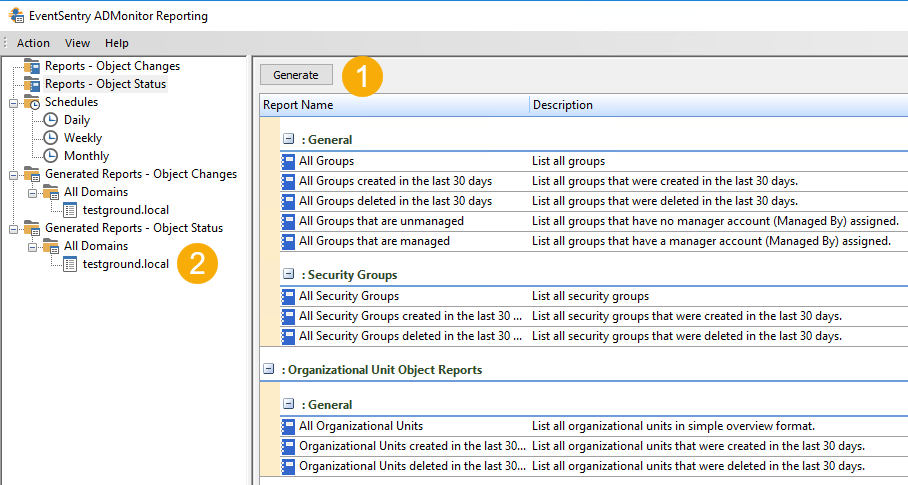Click the testground.local report icon under Object Status

[70, 264]
